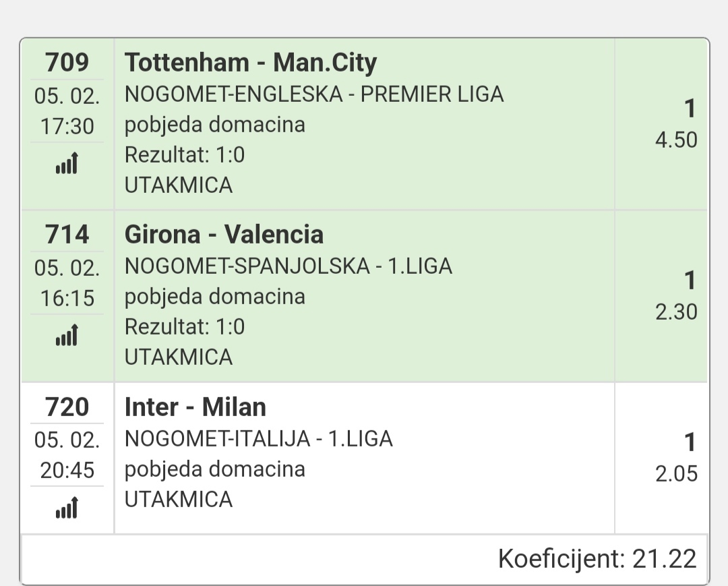The image size is (728, 586).
Task: Open the Inter - Milan match
Action: pyautogui.click(x=195, y=407)
